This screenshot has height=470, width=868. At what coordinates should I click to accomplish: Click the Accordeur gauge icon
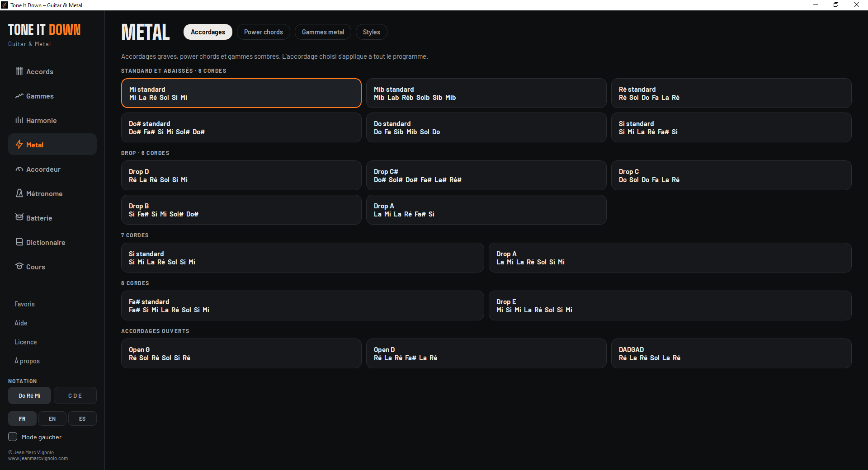click(x=19, y=169)
